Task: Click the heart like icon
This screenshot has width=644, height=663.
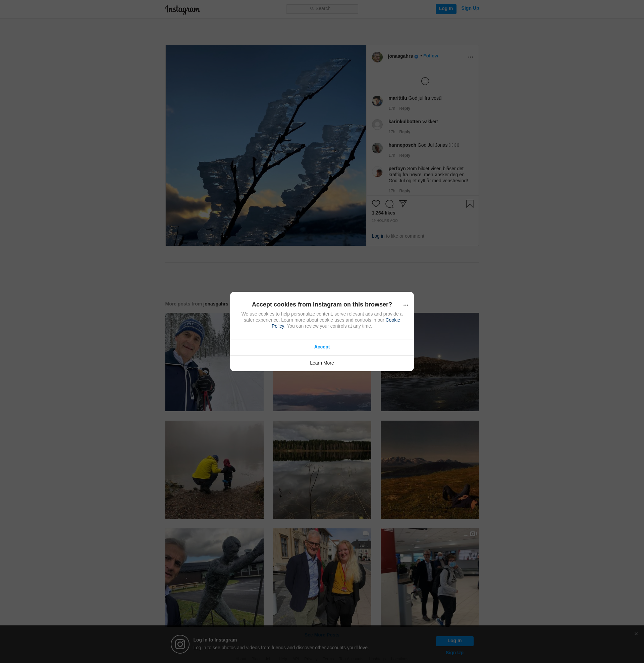Action: [376, 204]
